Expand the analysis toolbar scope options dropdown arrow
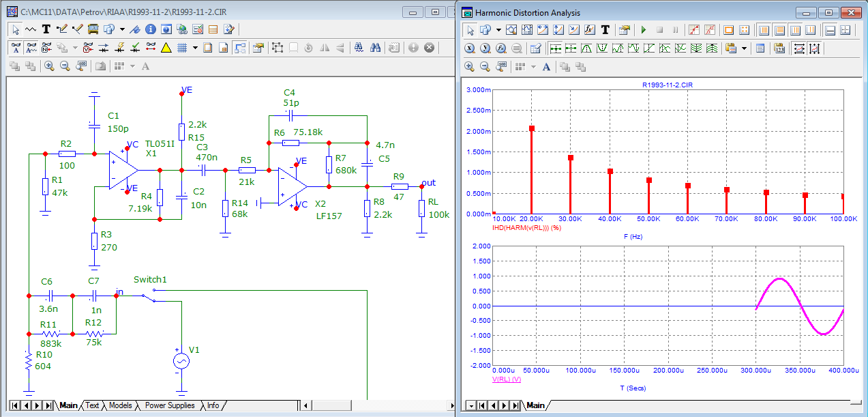 tap(744, 48)
